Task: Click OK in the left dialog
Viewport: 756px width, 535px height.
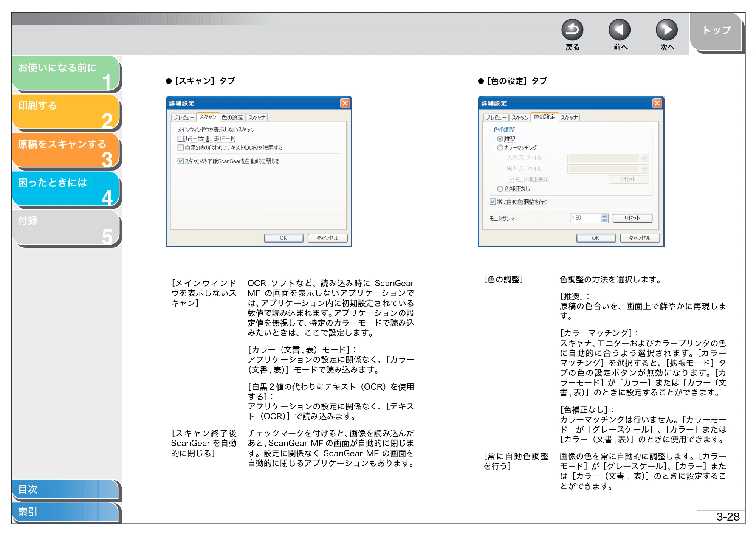Action: (283, 238)
